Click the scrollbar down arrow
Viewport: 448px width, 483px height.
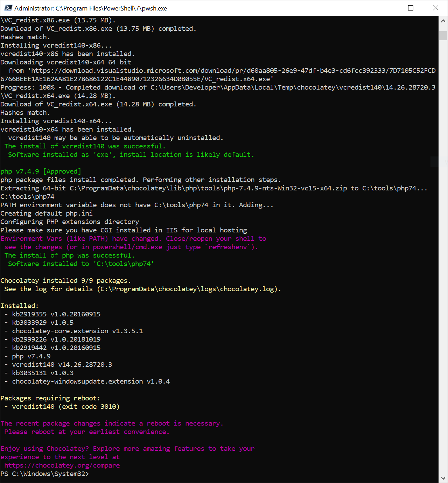(442, 478)
